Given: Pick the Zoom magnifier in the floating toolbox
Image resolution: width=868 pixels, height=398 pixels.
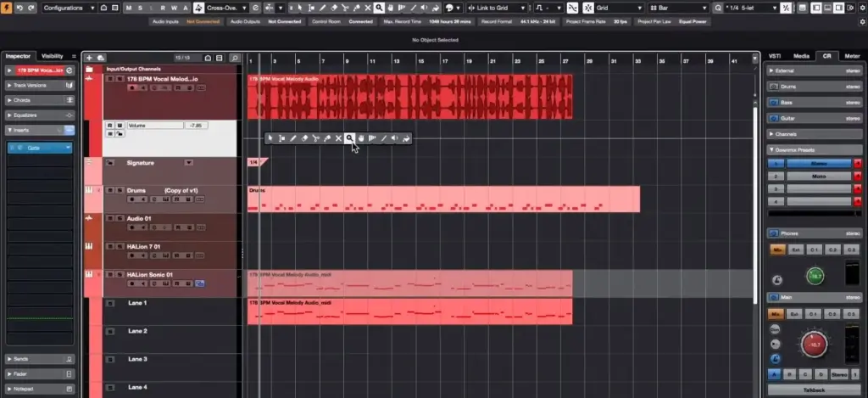Looking at the screenshot, I should (349, 138).
